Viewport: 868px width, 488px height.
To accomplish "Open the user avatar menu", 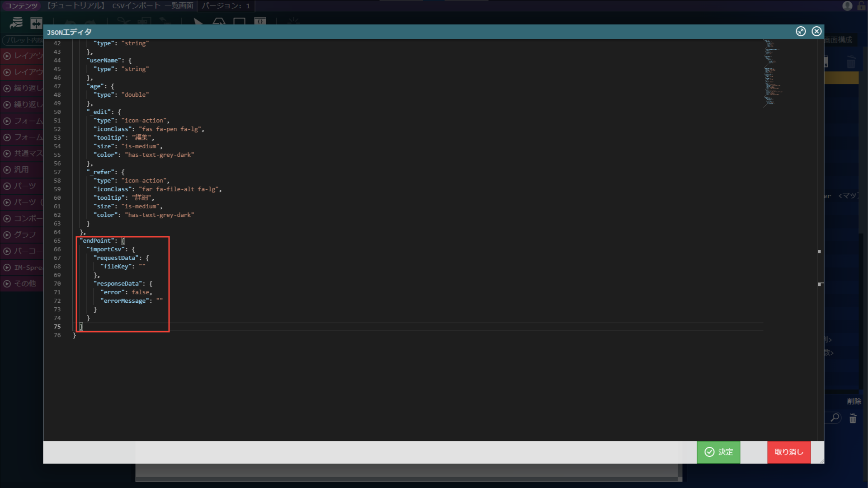I will click(847, 6).
